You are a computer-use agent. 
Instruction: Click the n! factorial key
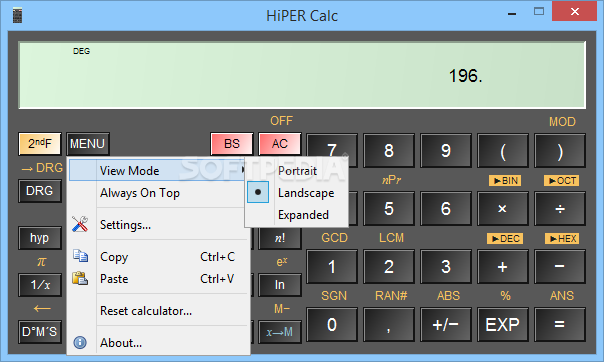(280, 238)
